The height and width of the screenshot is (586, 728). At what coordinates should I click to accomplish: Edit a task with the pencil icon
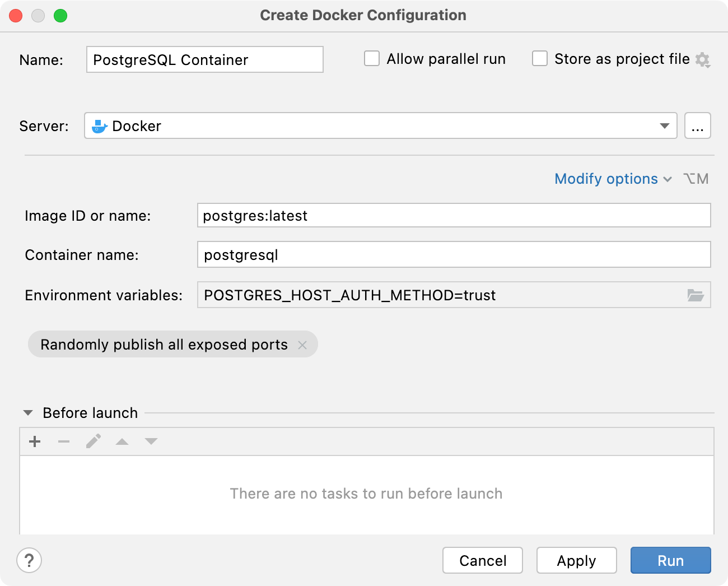pos(93,441)
